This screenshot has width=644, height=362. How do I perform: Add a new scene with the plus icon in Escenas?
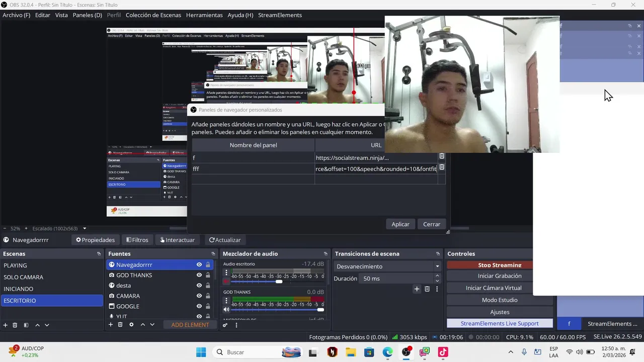click(5, 325)
